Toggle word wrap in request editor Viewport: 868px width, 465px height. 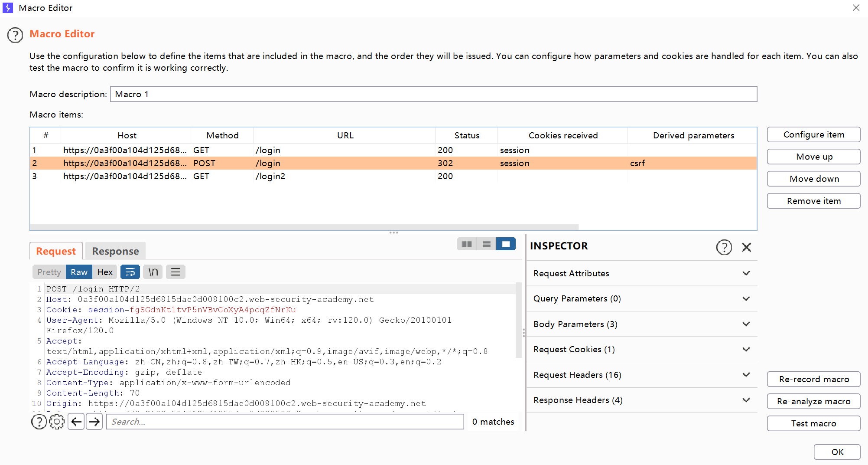coord(130,272)
